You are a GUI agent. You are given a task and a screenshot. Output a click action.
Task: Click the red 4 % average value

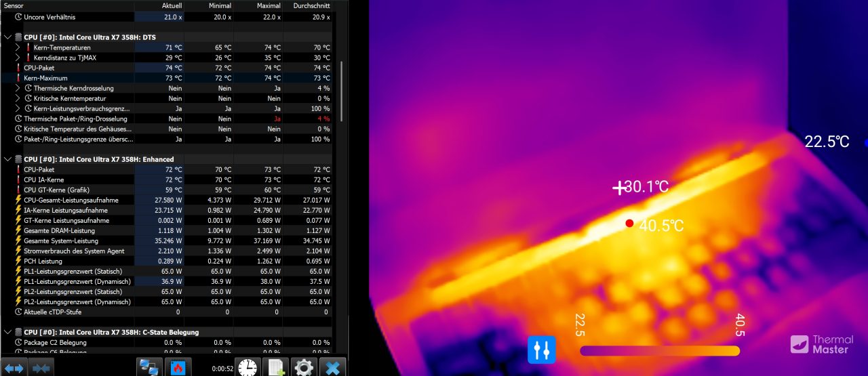pyautogui.click(x=323, y=119)
